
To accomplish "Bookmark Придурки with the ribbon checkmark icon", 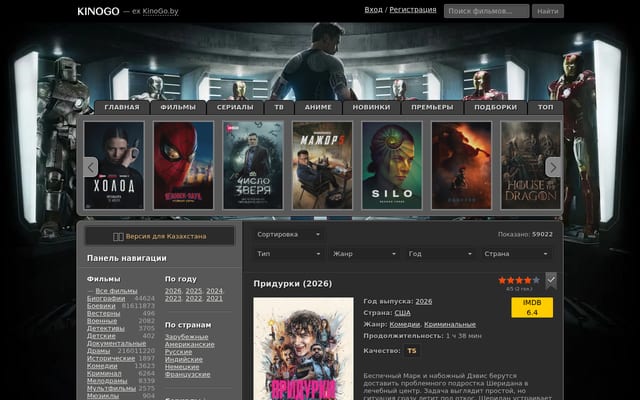I will click(x=551, y=281).
